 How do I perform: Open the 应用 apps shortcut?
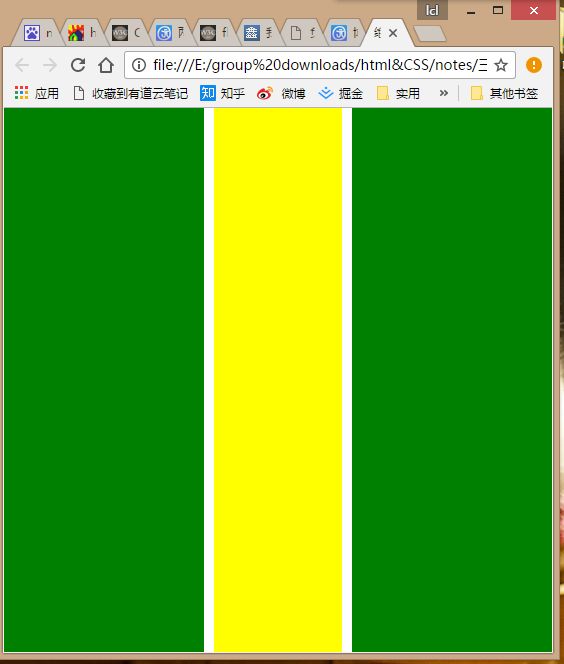[x=36, y=93]
